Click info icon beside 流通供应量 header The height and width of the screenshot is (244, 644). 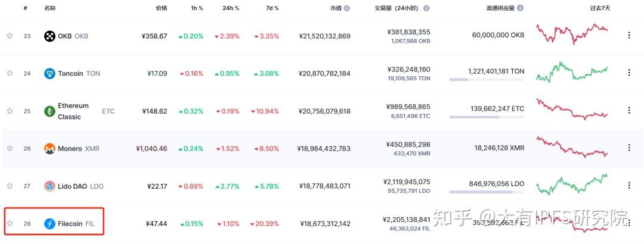[520, 9]
